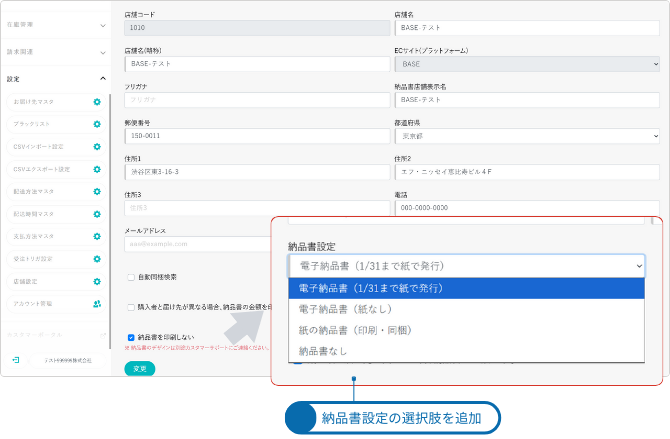Click the 住所2 input field
This screenshot has height=439, width=670.
coord(527,172)
